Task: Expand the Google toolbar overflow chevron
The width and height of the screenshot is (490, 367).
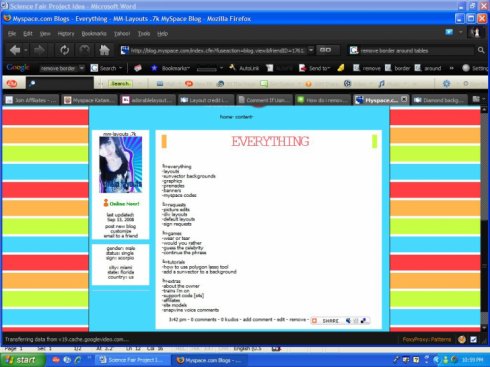Action: pos(452,68)
